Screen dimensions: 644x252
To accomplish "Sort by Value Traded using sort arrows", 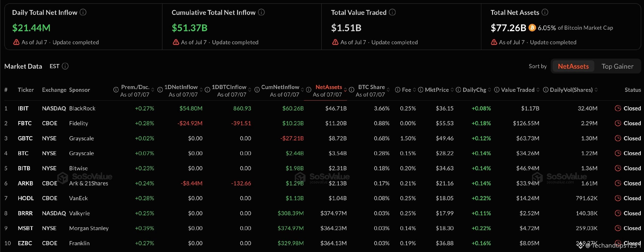I will coord(538,90).
